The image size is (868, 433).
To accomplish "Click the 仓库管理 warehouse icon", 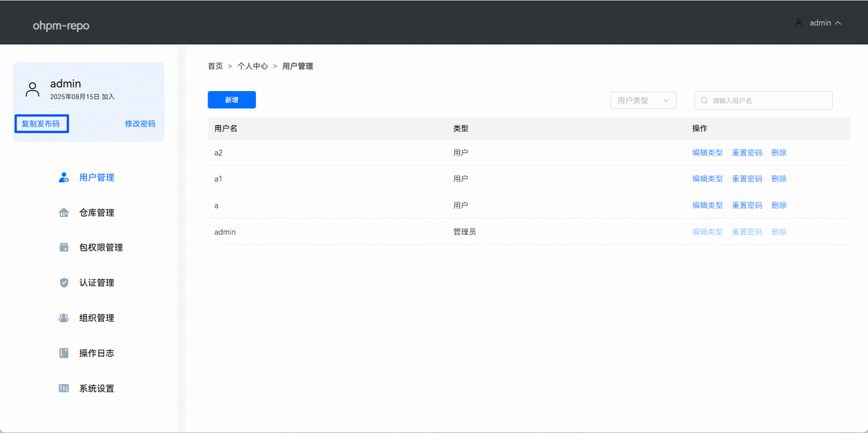I will click(x=64, y=213).
